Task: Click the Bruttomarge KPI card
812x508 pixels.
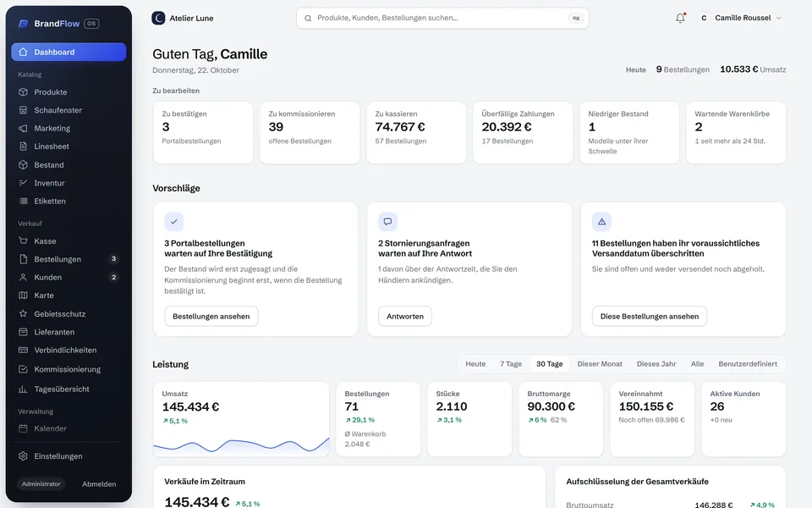Action: tap(561, 419)
